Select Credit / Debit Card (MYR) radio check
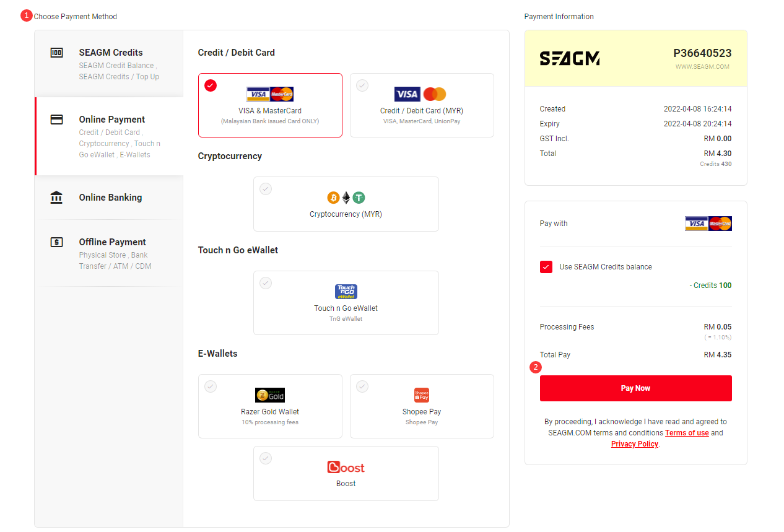The width and height of the screenshot is (784, 532). click(x=362, y=85)
